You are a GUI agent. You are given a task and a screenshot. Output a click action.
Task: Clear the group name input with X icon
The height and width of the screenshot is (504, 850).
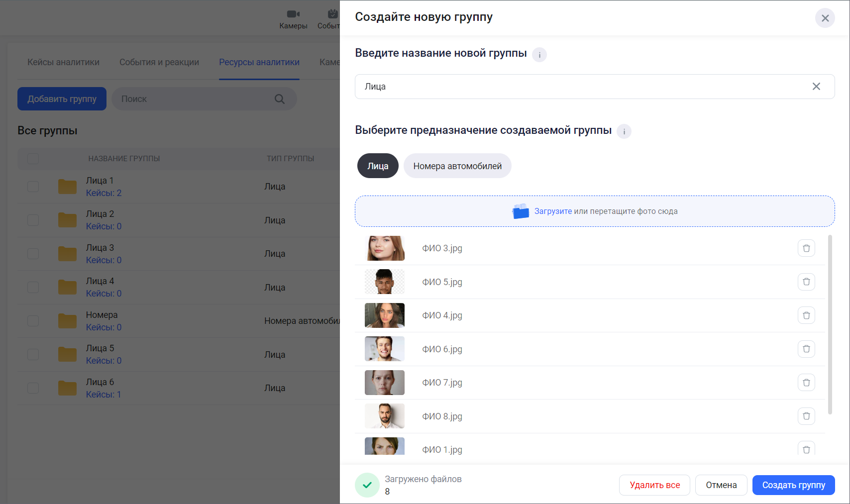coord(816,87)
